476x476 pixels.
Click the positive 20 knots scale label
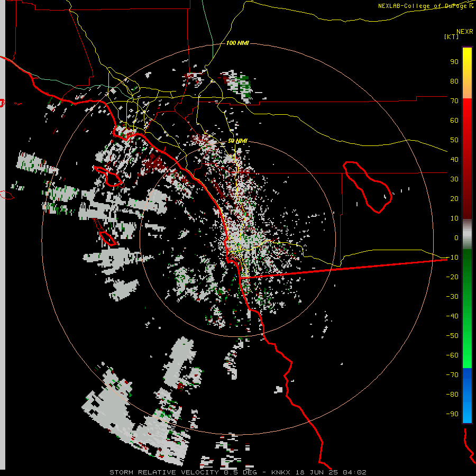(x=454, y=198)
